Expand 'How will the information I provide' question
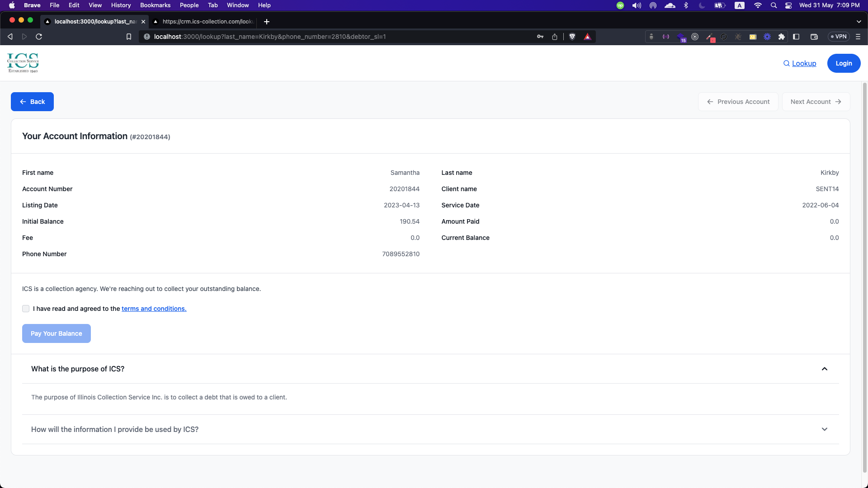Viewport: 868px width, 488px height. click(x=824, y=429)
